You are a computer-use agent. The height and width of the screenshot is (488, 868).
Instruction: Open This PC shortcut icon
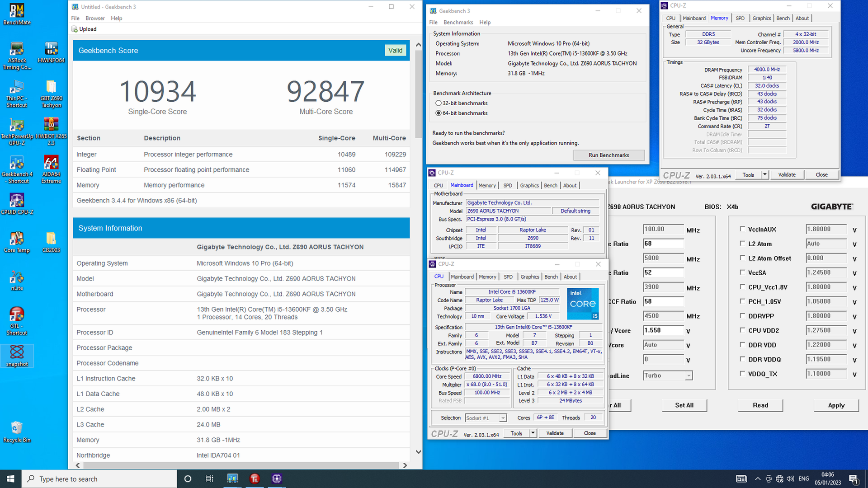17,94
